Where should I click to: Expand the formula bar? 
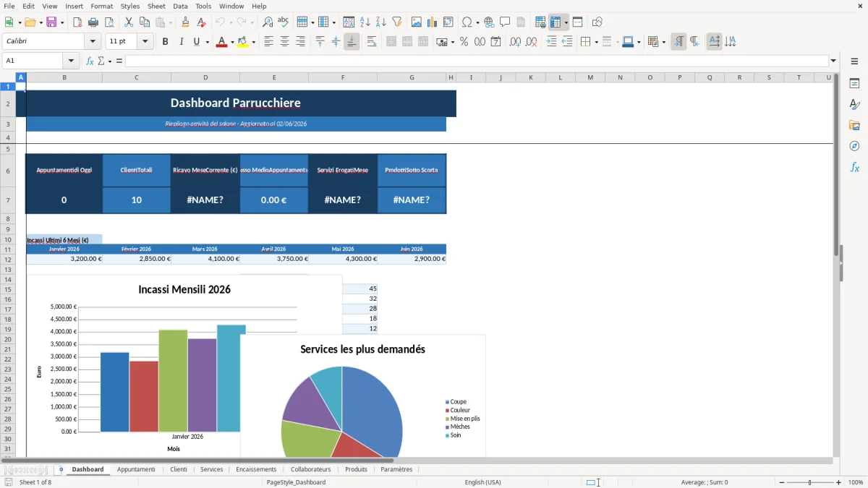coord(833,61)
